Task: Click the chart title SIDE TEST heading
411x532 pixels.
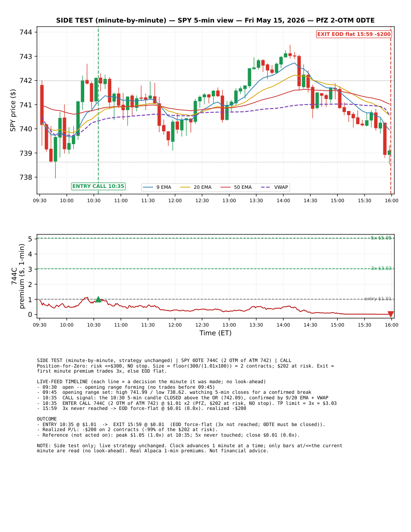Action: (x=215, y=20)
